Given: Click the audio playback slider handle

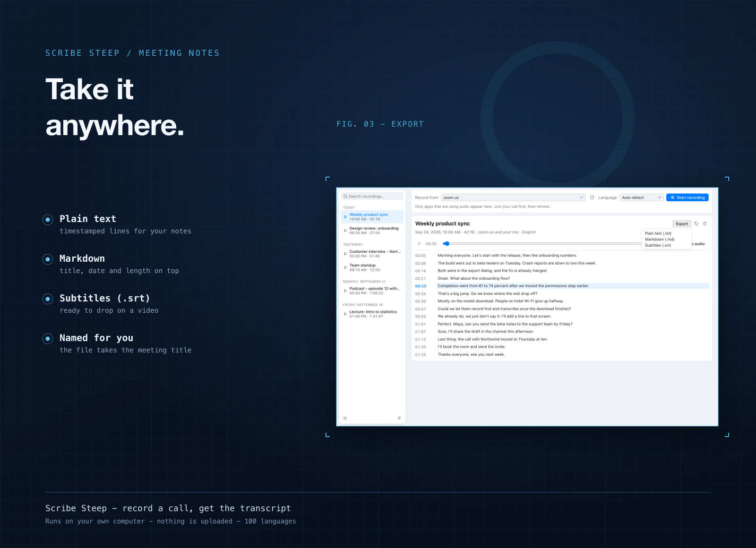Looking at the screenshot, I should point(447,244).
